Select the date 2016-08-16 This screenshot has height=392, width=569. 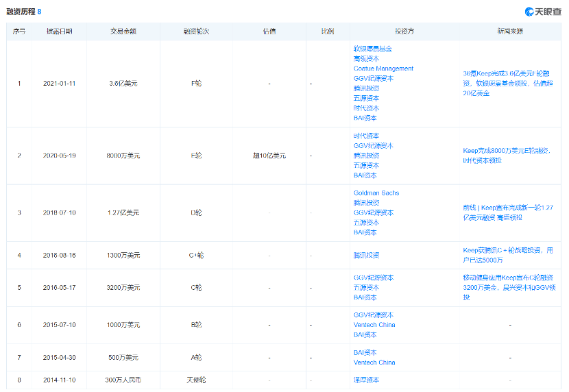[x=59, y=256]
